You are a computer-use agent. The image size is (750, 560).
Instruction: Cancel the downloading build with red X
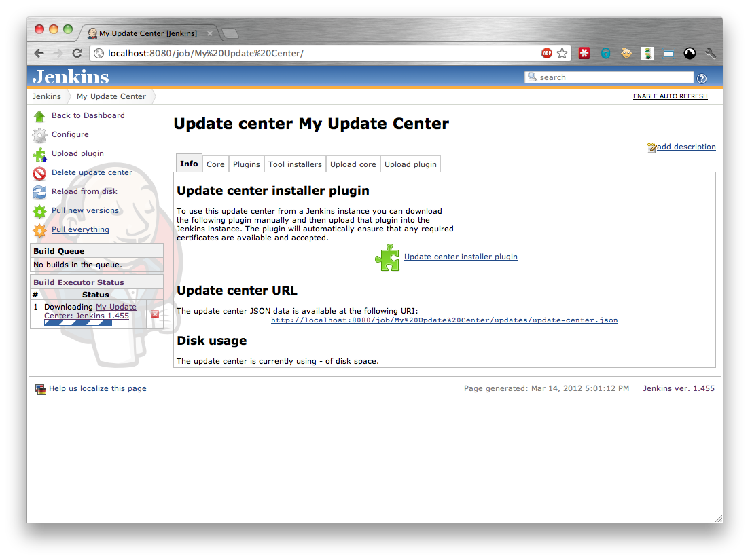click(x=155, y=314)
